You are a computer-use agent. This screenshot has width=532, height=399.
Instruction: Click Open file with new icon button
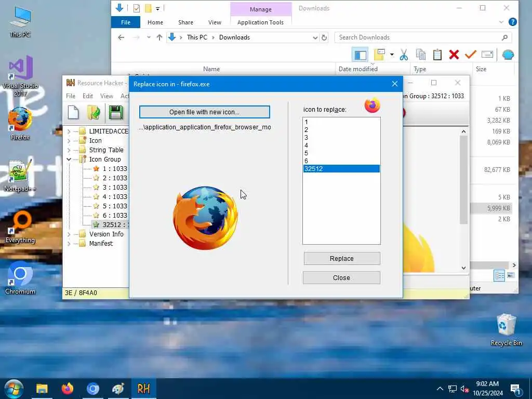click(205, 112)
